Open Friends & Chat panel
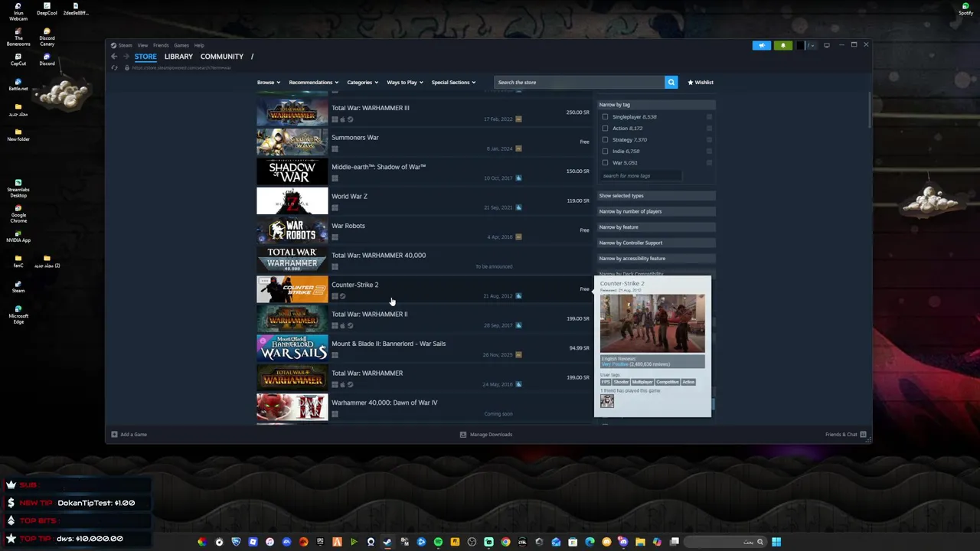Screen dimensions: 980x551 pyautogui.click(x=845, y=435)
